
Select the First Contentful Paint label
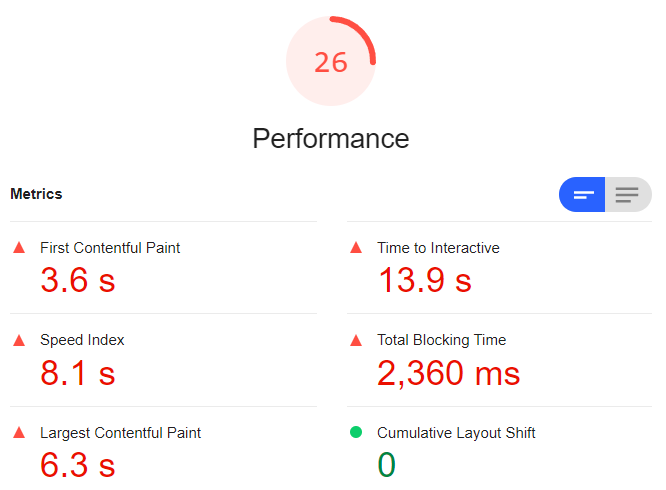(x=110, y=248)
